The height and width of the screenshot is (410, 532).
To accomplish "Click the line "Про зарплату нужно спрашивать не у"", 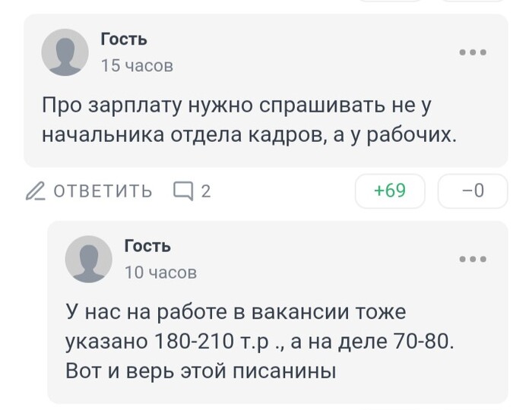I will (x=241, y=105).
